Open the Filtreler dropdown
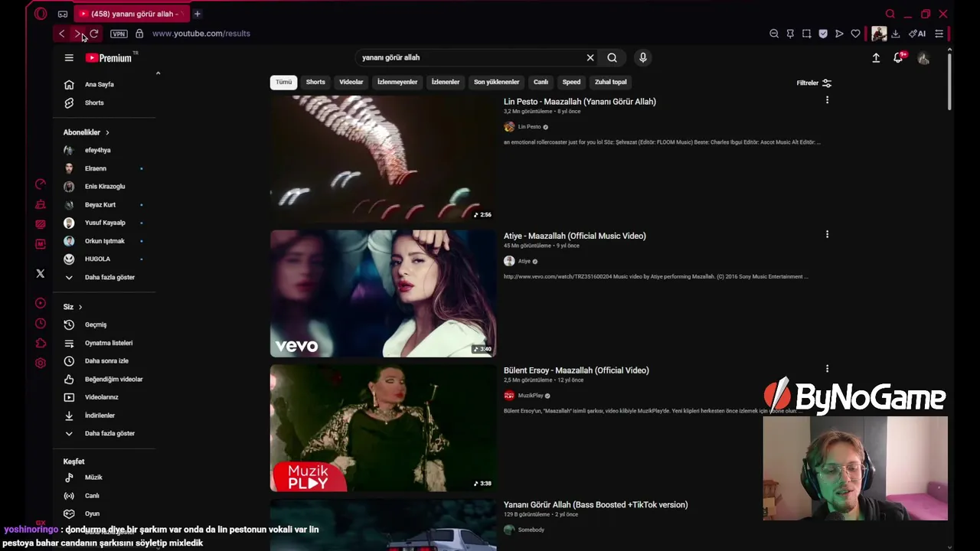The width and height of the screenshot is (980, 551). click(814, 83)
